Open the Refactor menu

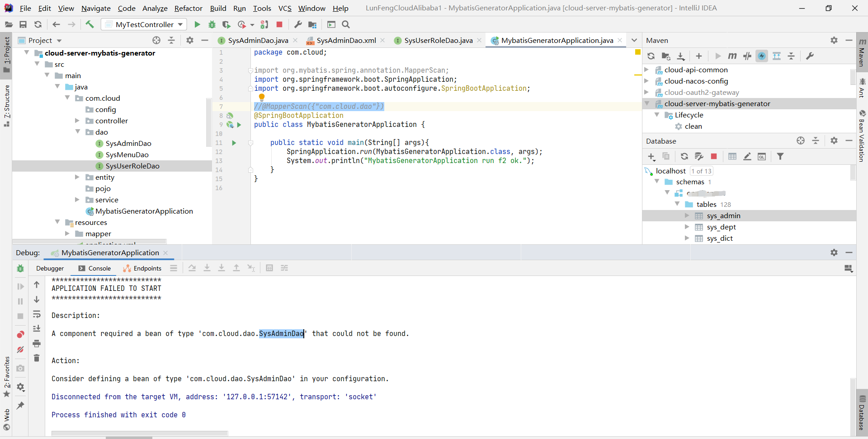tap(189, 8)
